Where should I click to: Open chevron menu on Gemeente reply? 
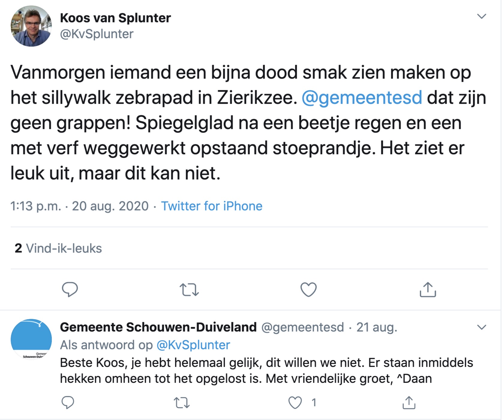(x=481, y=327)
